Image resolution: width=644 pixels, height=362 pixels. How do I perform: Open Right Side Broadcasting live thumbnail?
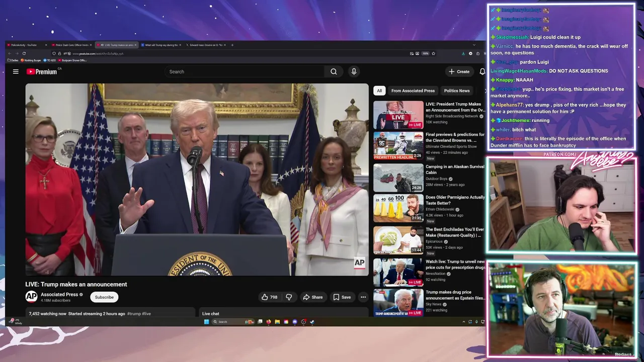398,115
